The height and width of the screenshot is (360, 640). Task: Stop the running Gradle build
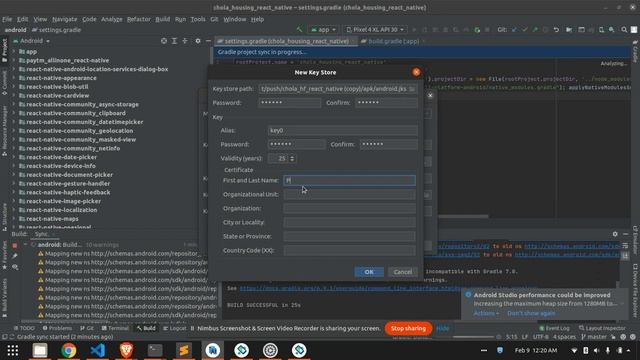click(x=15, y=245)
